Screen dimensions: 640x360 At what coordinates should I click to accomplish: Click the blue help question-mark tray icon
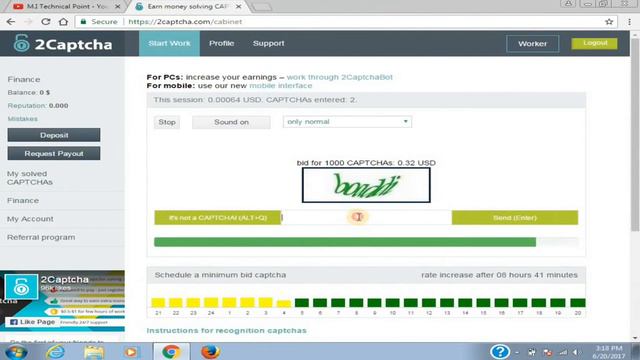(x=500, y=351)
